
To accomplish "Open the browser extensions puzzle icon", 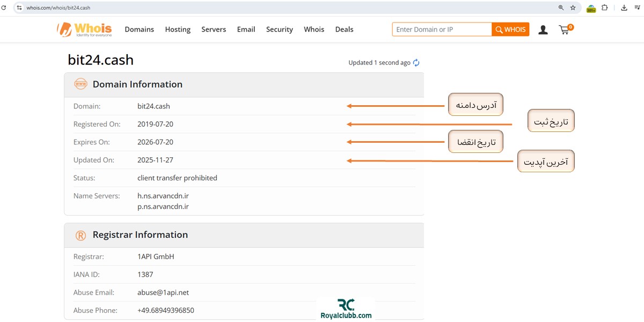I will [605, 8].
